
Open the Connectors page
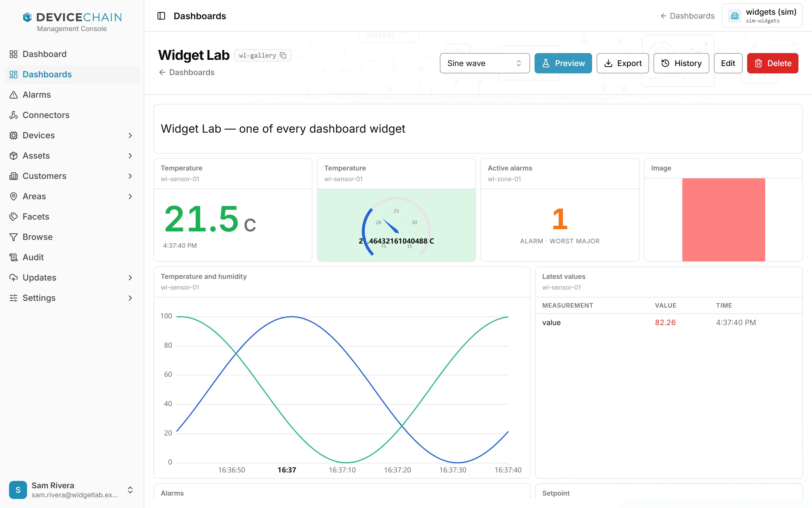tap(72, 115)
